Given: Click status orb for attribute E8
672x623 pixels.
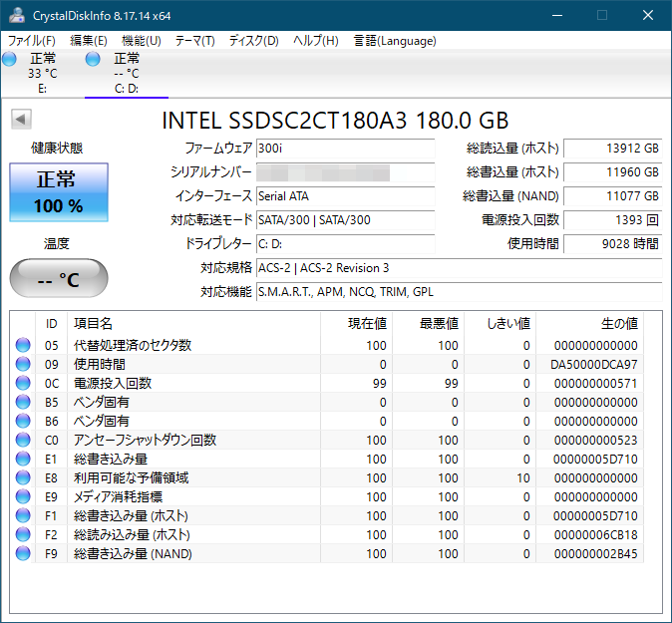Looking at the screenshot, I should 23,477.
